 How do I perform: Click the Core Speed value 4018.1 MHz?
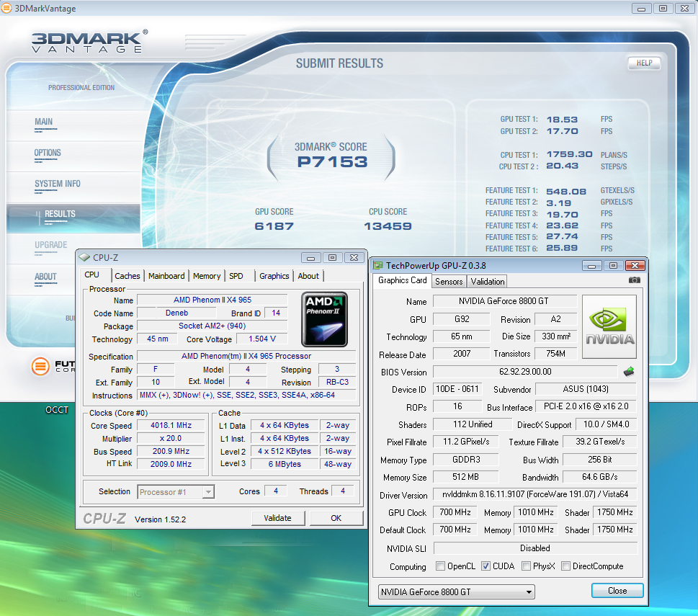point(171,426)
